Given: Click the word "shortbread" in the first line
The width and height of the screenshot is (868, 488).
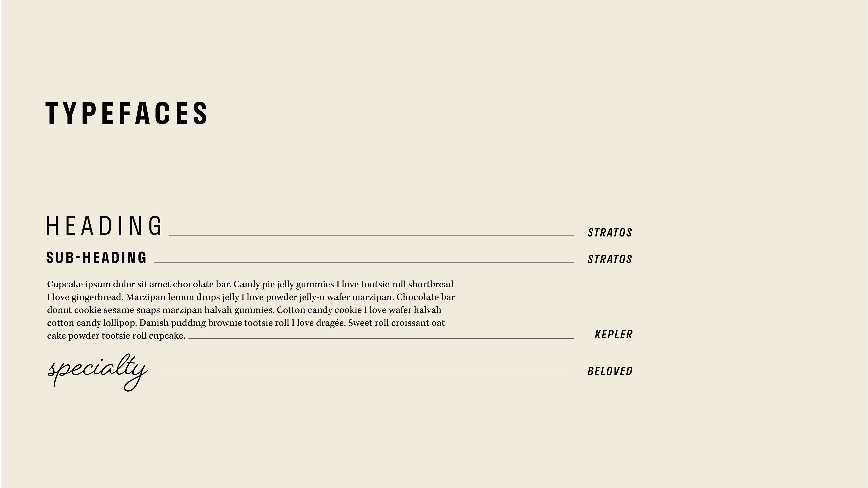Looking at the screenshot, I should 431,284.
